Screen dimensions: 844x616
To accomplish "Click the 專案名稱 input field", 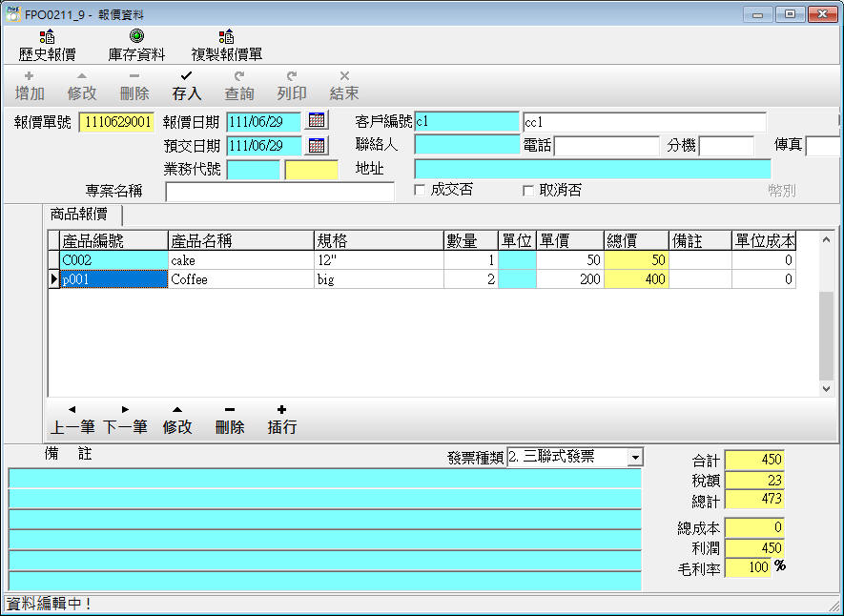I will point(279,192).
